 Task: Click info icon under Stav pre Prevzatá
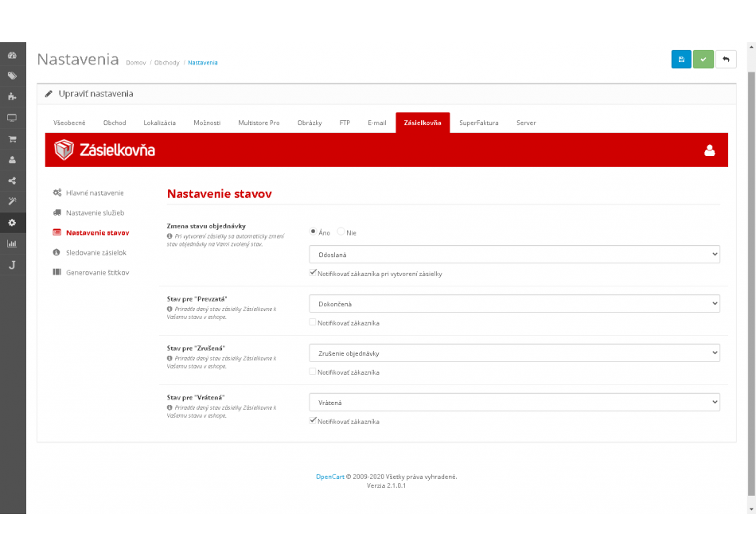point(170,309)
